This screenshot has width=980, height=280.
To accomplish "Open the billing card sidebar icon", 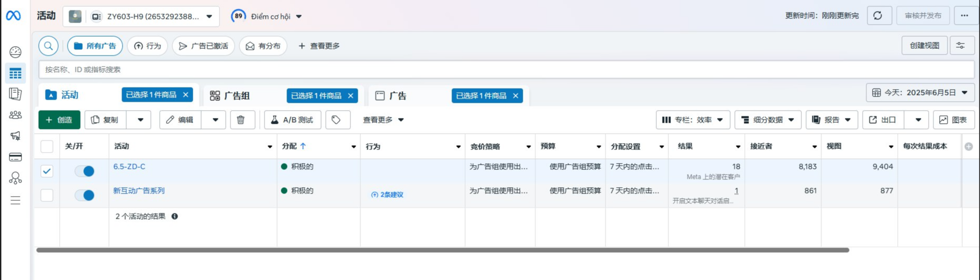I will (16, 157).
